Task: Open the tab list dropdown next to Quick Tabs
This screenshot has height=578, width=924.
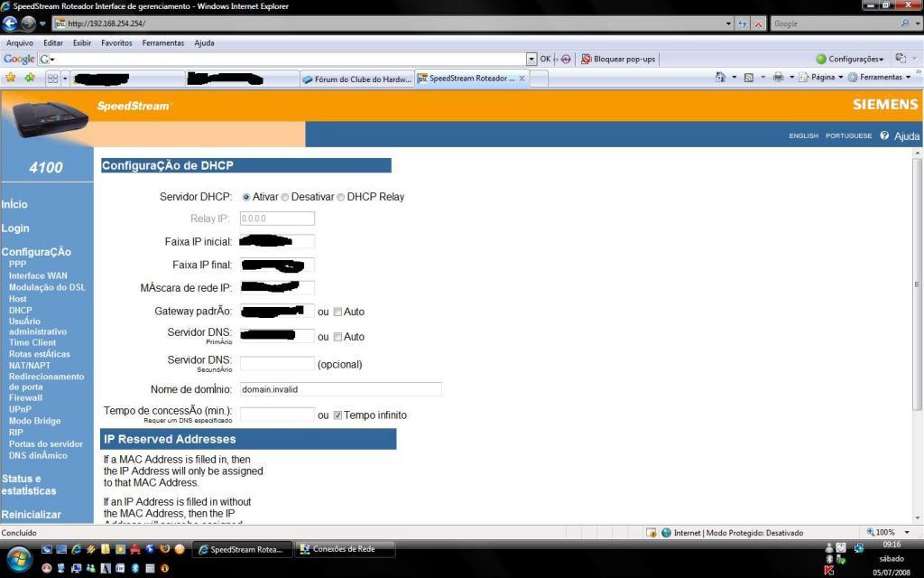Action: point(65,78)
